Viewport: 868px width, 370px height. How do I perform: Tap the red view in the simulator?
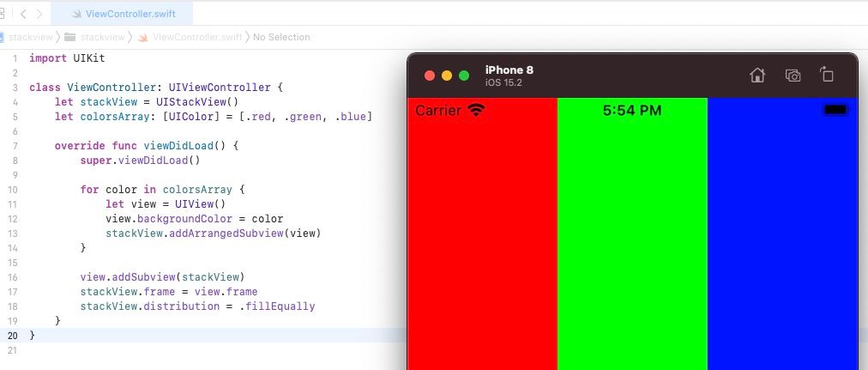point(482,234)
